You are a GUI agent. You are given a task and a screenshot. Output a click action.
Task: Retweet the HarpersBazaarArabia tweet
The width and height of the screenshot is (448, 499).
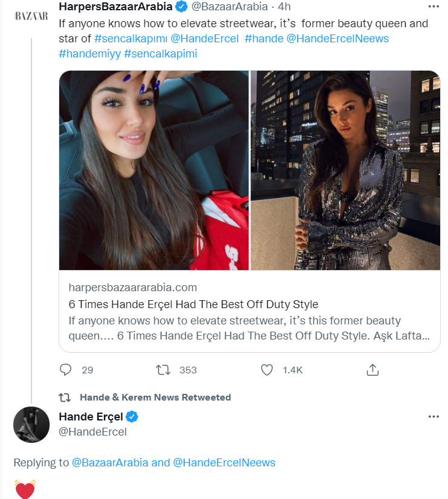(x=163, y=370)
